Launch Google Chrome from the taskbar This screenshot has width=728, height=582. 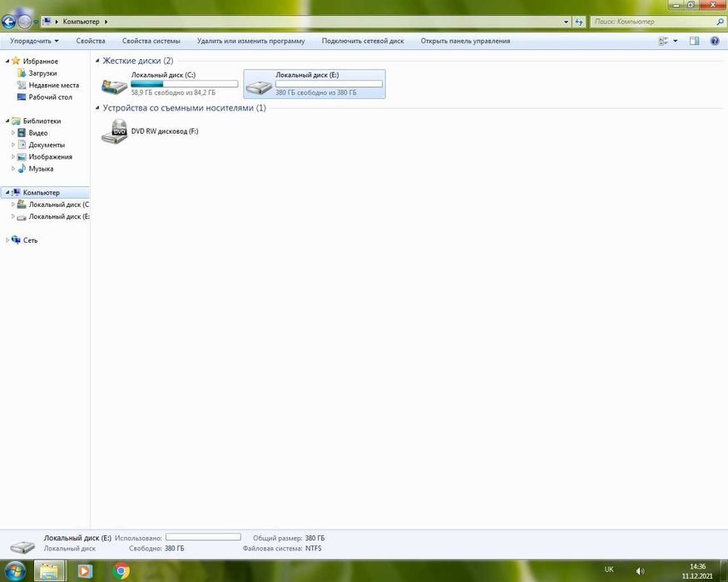[x=121, y=570]
